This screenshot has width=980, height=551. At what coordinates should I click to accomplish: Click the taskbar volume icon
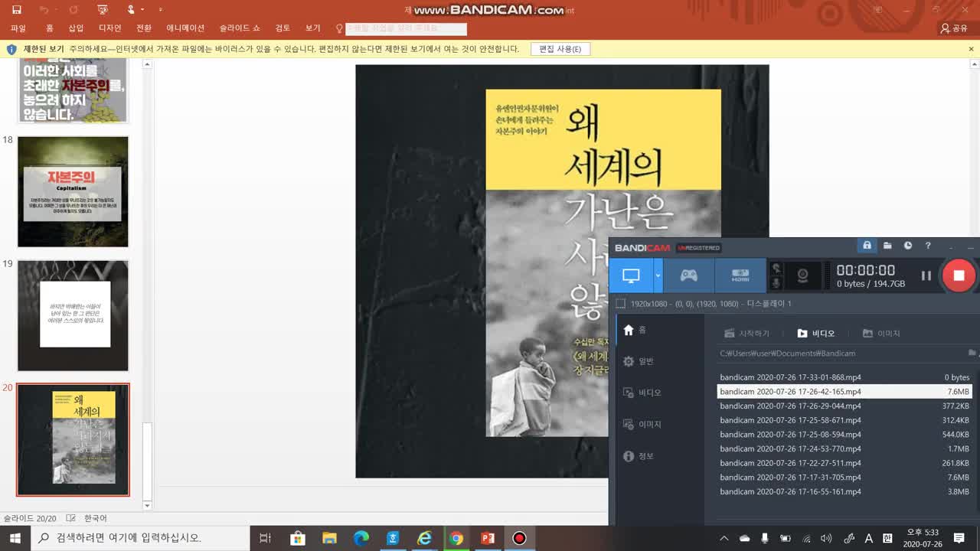tap(826, 538)
